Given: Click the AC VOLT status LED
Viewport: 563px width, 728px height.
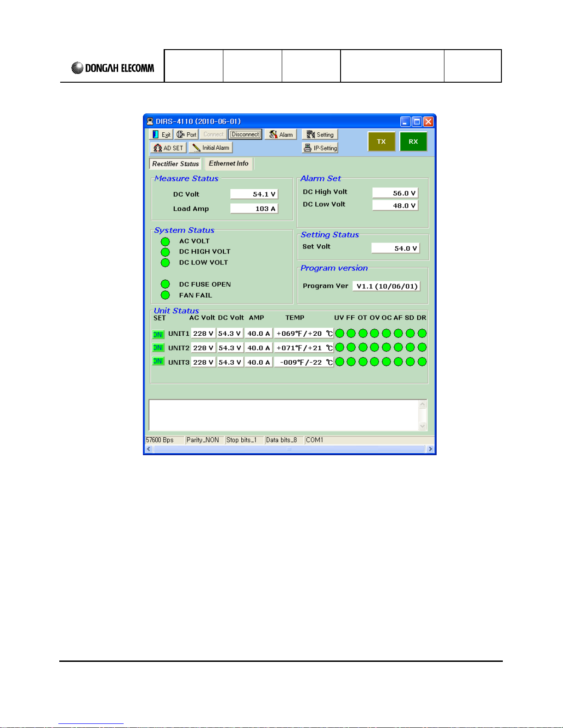Looking at the screenshot, I should [x=165, y=242].
